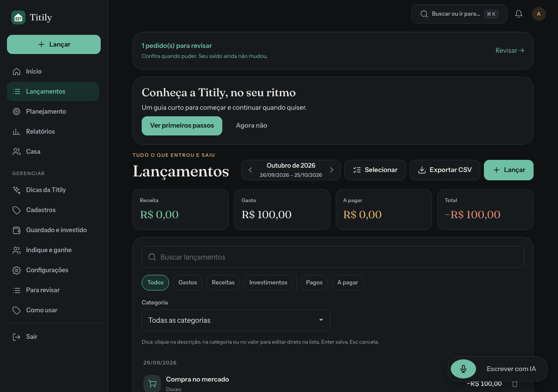Dismiss guide with Agora não
The image size is (558, 392).
252,126
